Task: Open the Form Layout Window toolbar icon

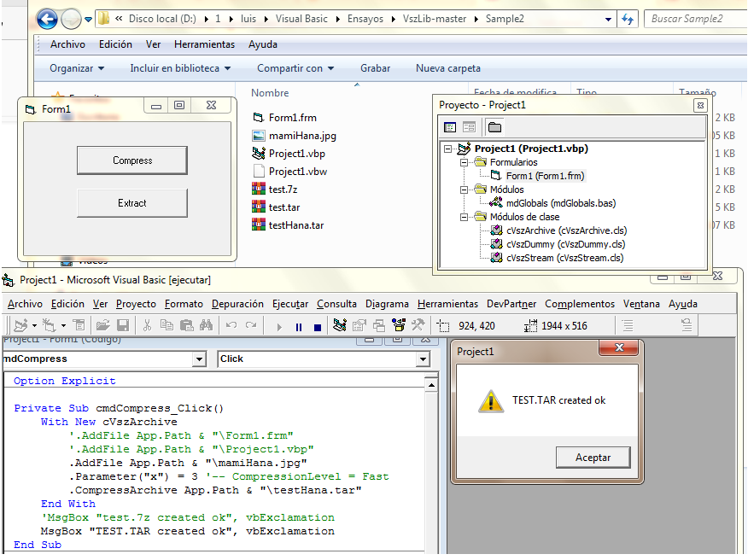Action: point(379,326)
